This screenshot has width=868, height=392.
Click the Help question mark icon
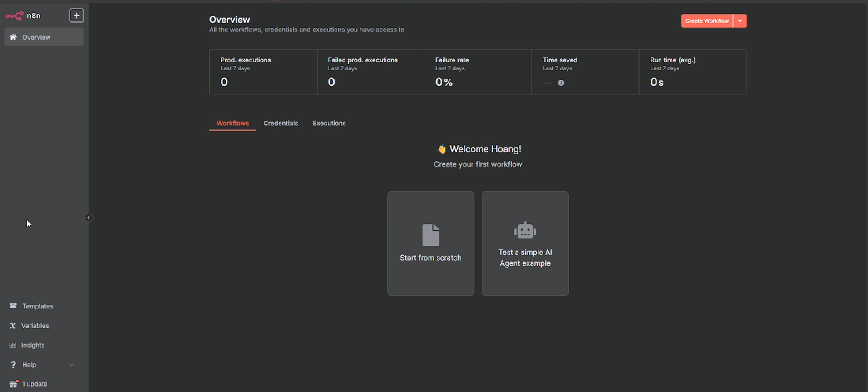pos(13,365)
